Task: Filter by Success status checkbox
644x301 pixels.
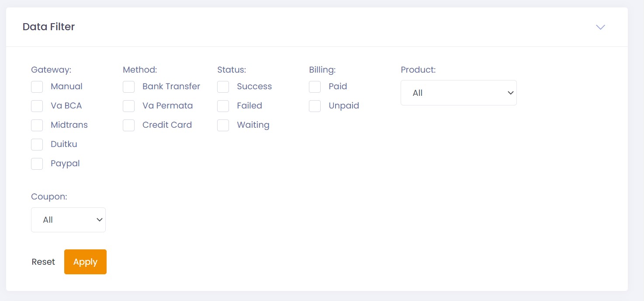Action: [x=223, y=87]
